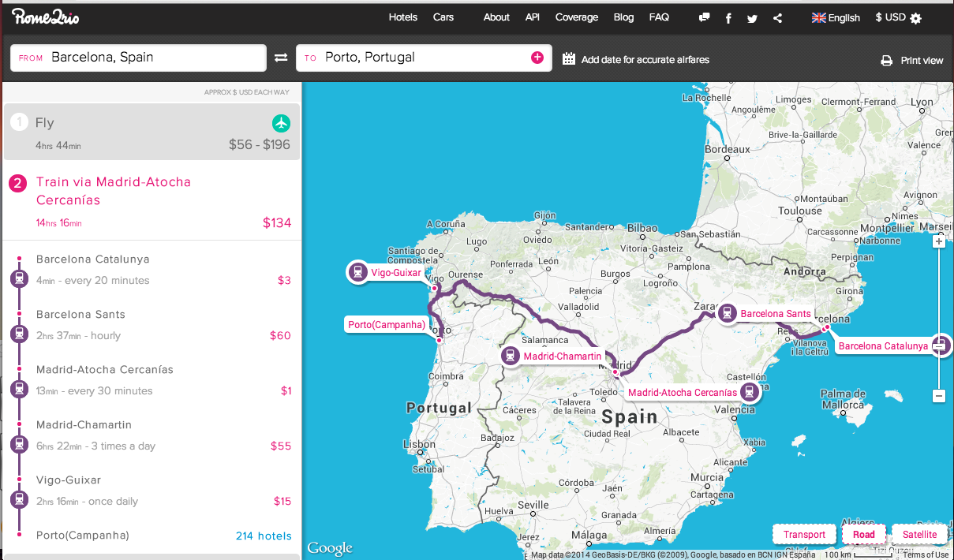Expand the Fly route option
The width and height of the screenshot is (954, 560).
click(152, 132)
